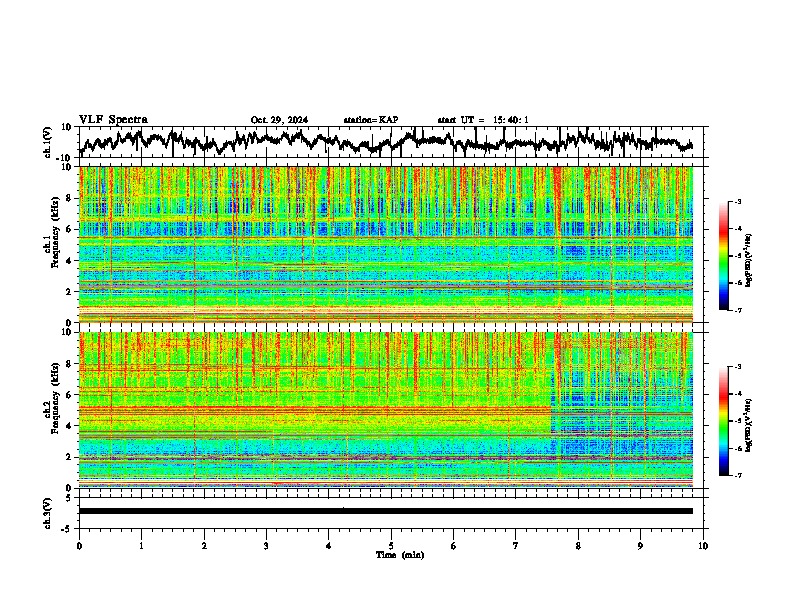Image resolution: width=792 pixels, height=612 pixels.
Task: Click the "ch.3(V)" axis label
Action: pyautogui.click(x=48, y=514)
